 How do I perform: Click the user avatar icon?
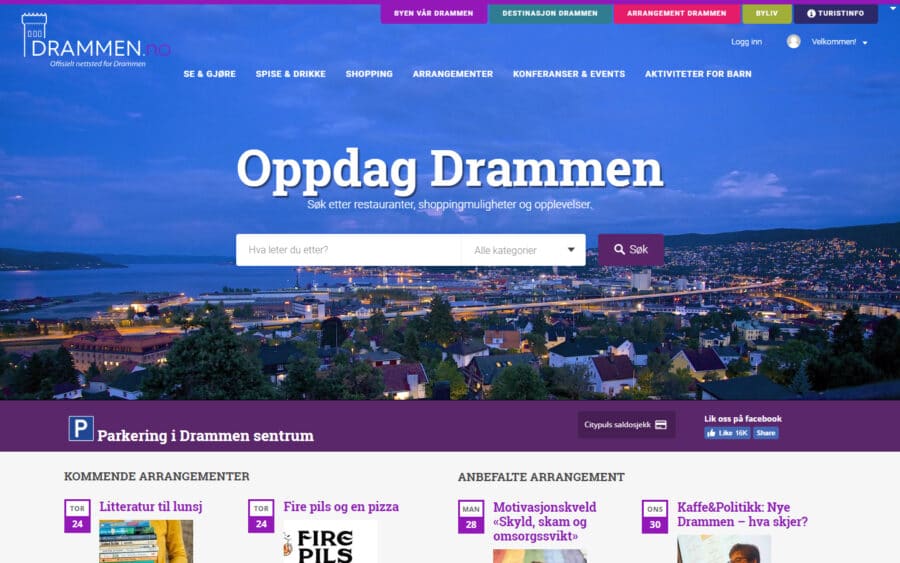pyautogui.click(x=793, y=41)
